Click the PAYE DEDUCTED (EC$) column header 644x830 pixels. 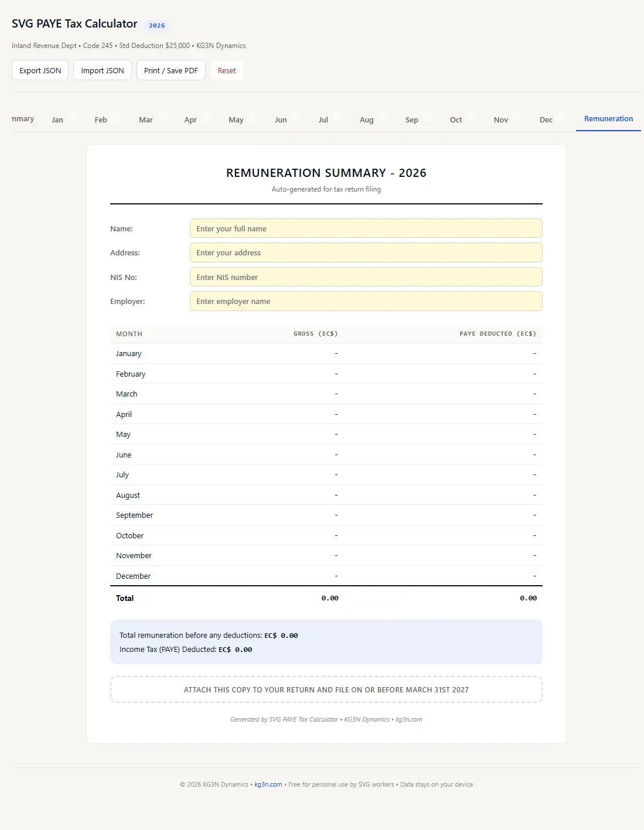[498, 334]
